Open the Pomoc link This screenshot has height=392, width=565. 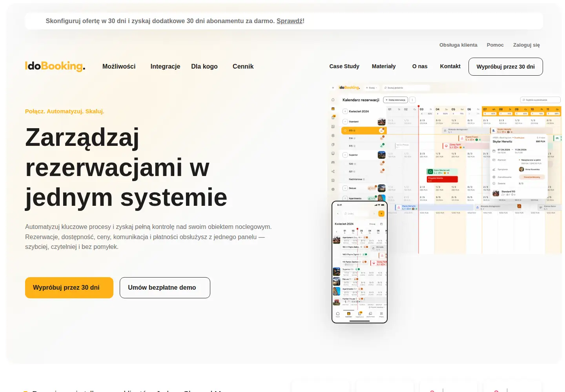pyautogui.click(x=495, y=45)
